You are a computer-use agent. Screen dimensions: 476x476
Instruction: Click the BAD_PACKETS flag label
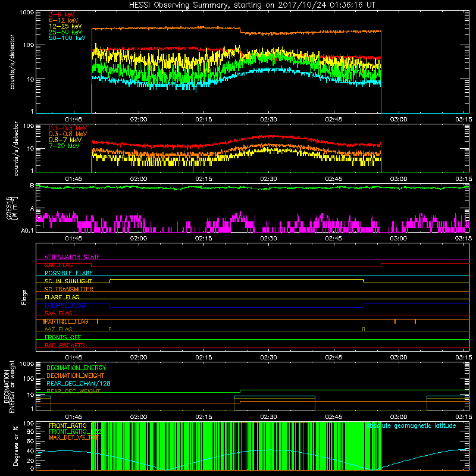[x=65, y=345]
